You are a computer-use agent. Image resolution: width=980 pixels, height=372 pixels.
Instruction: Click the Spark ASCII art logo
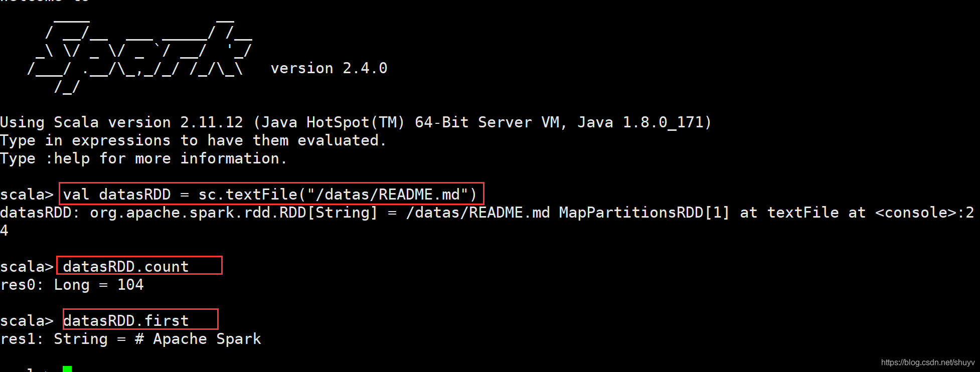140,56
